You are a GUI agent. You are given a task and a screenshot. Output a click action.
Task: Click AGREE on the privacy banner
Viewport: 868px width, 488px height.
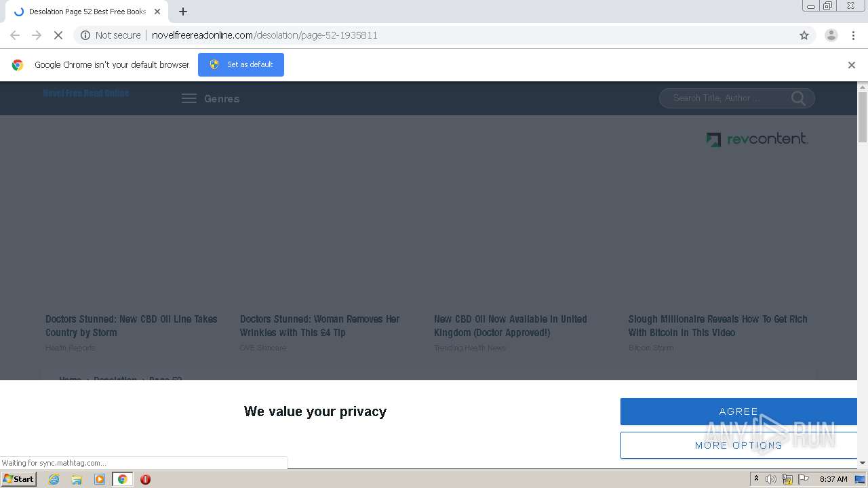click(738, 411)
